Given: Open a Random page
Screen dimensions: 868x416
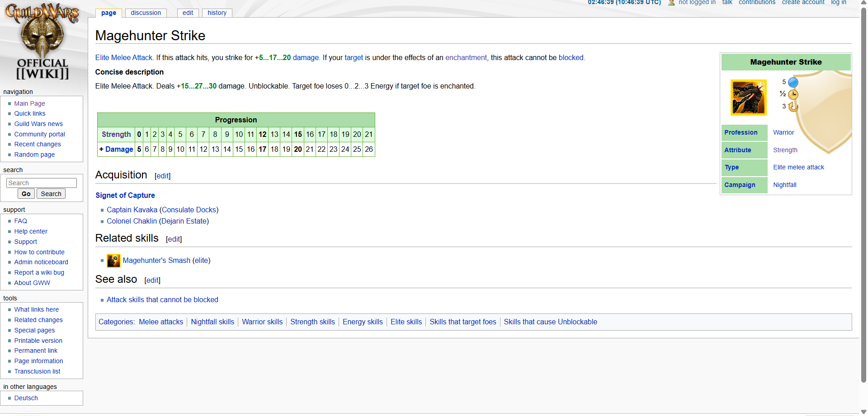Looking at the screenshot, I should (34, 154).
